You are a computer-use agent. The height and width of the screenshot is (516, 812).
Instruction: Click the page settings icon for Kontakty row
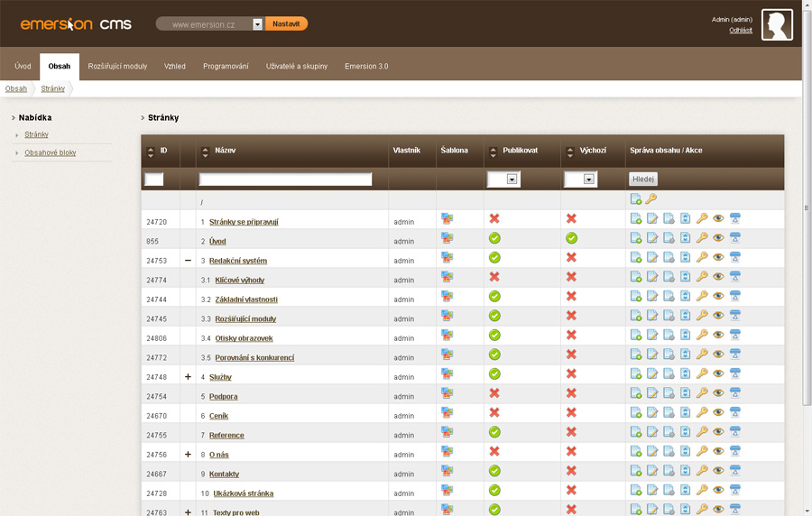click(x=669, y=472)
